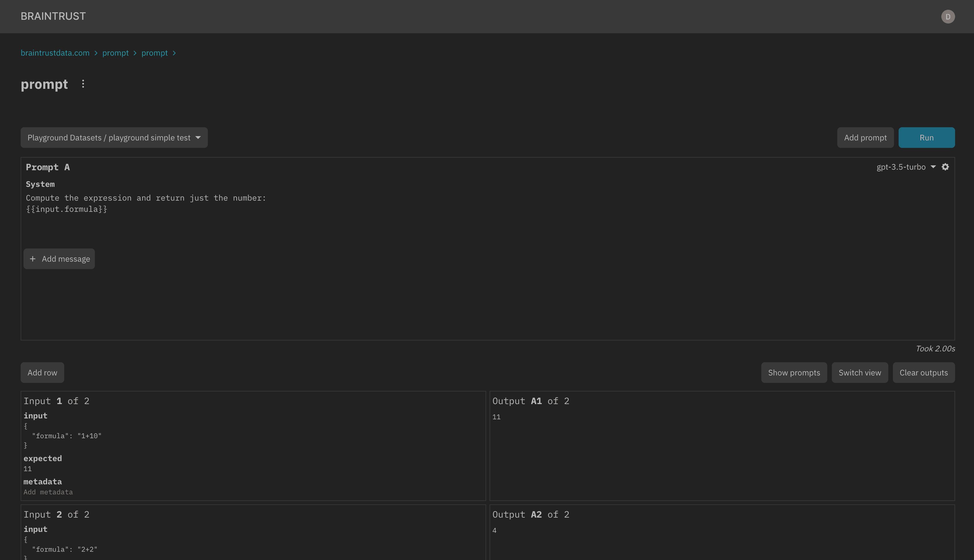Toggle the dataset dropdown chevron arrow
Screen dimensions: 974x560
coord(199,138)
